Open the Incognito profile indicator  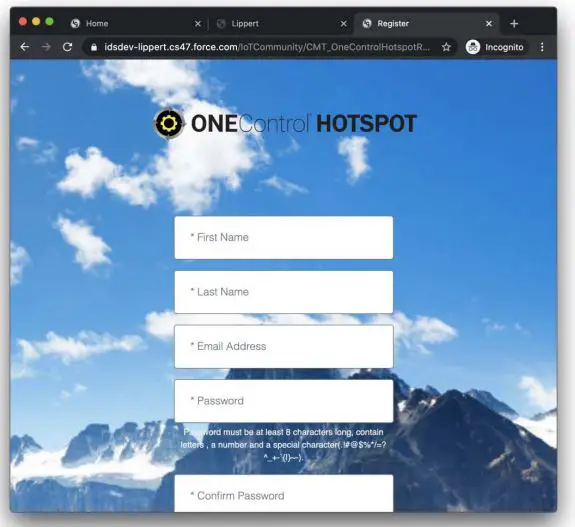point(495,47)
